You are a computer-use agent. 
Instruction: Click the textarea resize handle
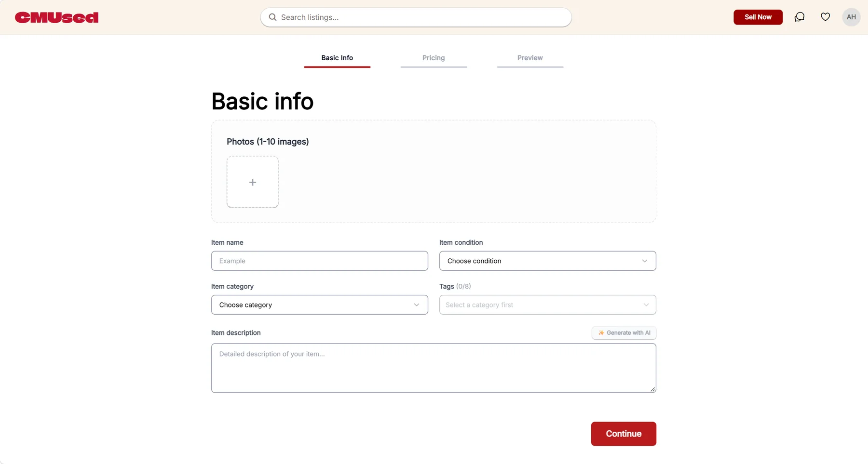652,389
